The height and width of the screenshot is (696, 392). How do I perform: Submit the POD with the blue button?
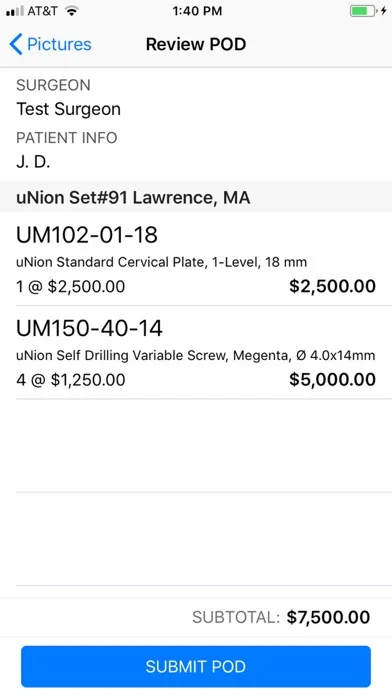[196, 666]
